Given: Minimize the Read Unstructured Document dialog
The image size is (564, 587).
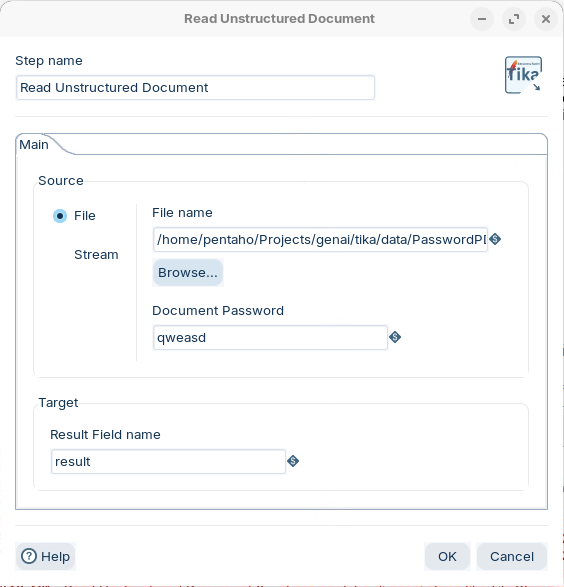Looking at the screenshot, I should tap(482, 19).
